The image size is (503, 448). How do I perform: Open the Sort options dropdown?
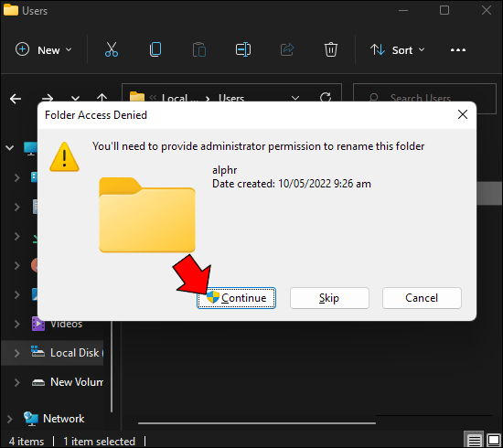point(397,50)
